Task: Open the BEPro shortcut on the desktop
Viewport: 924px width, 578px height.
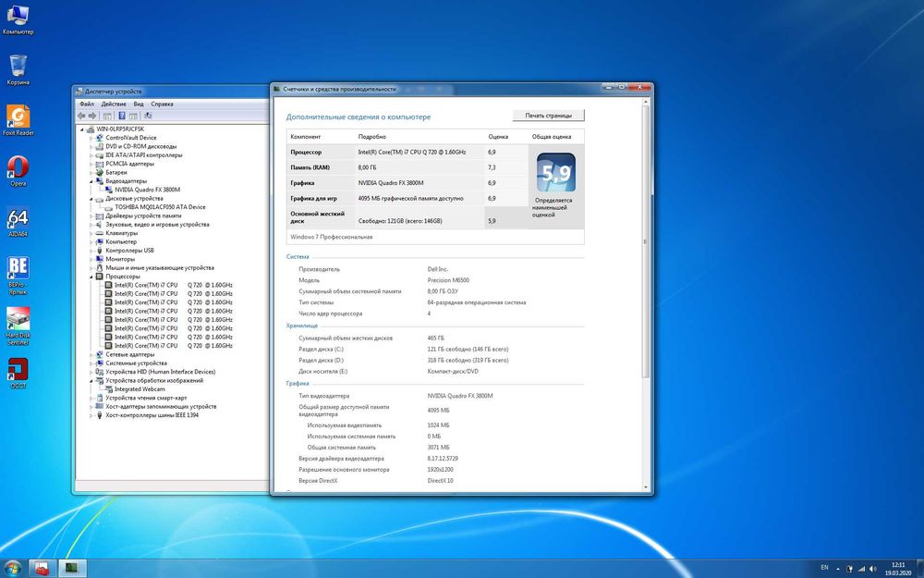Action: point(18,275)
